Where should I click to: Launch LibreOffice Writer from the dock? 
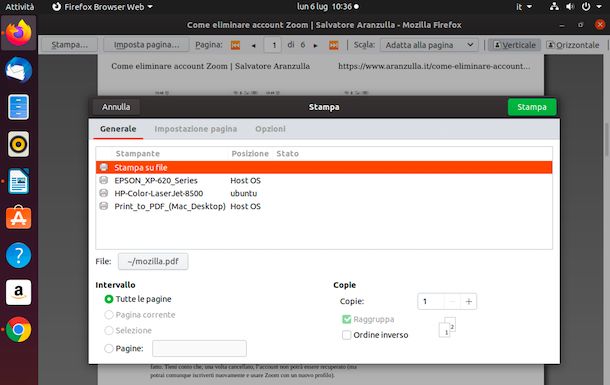[18, 181]
